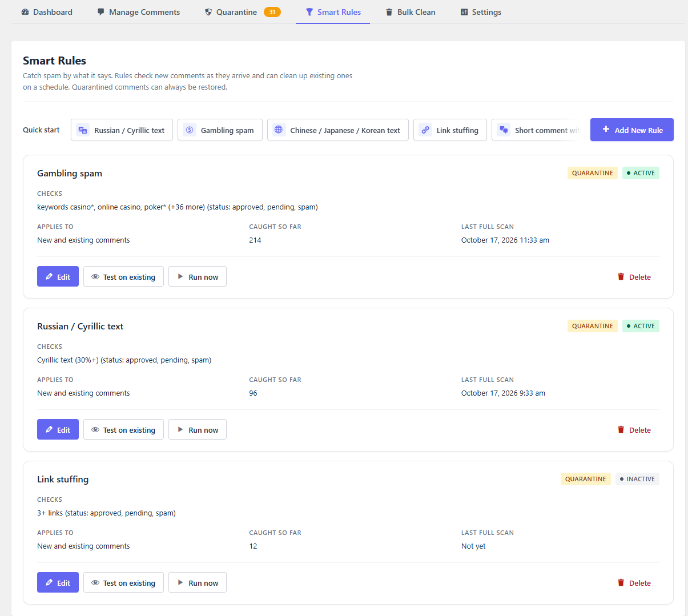Click the translate icon on Russian quick start

pos(83,130)
